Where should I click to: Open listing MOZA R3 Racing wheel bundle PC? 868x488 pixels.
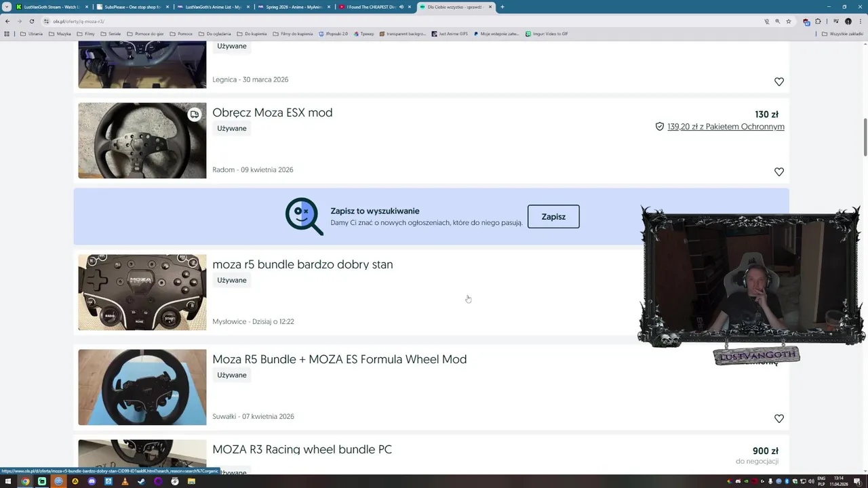(302, 449)
